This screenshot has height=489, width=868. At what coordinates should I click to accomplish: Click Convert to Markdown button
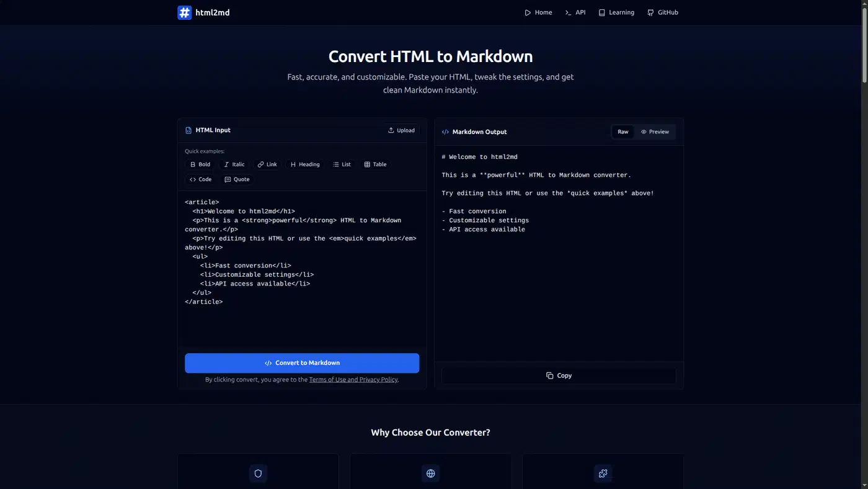[x=302, y=363]
